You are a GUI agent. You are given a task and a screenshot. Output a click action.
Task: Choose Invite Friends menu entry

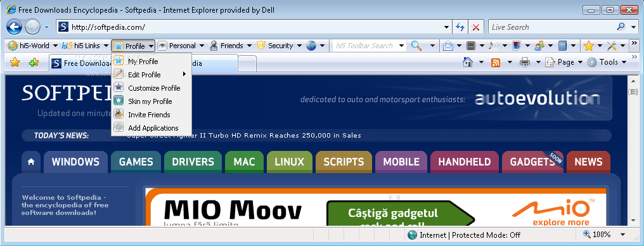pyautogui.click(x=151, y=115)
